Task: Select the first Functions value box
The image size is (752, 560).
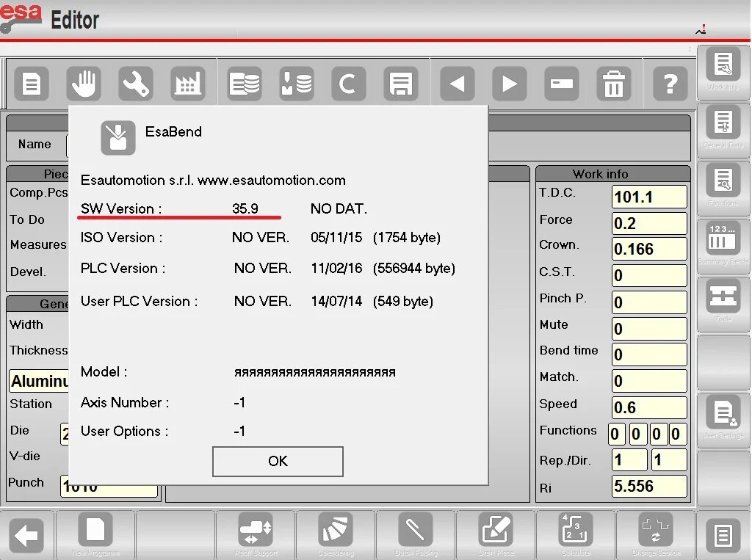Action: pos(616,434)
